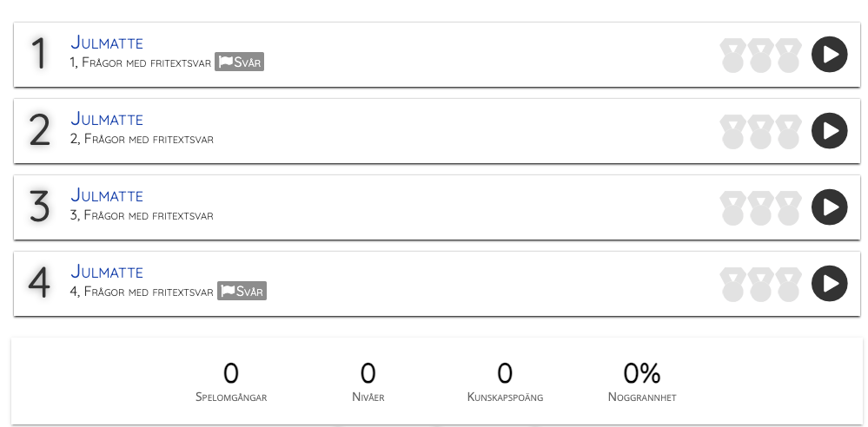Click the large number 3 level badge
The width and height of the screenshot is (868, 427).
coord(40,207)
